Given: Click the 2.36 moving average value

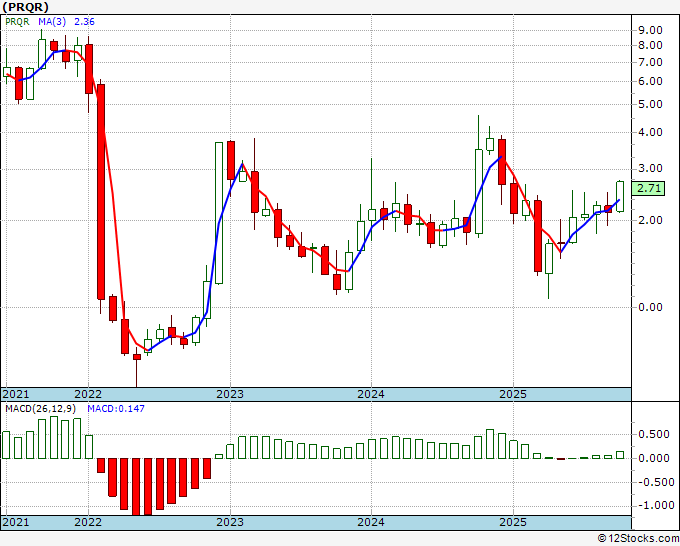Looking at the screenshot, I should tap(84, 22).
